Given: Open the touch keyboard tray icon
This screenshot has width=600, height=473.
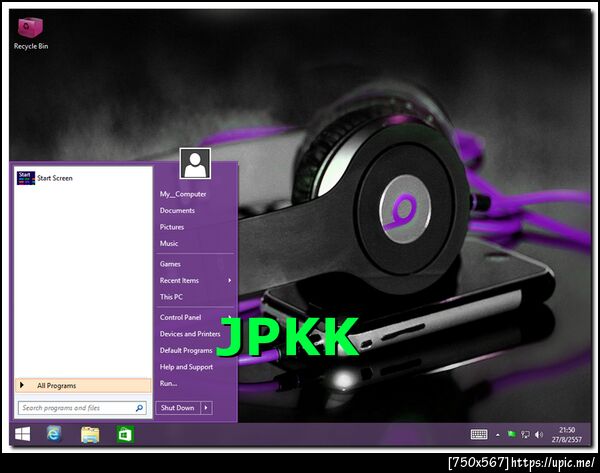Looking at the screenshot, I should (479, 434).
